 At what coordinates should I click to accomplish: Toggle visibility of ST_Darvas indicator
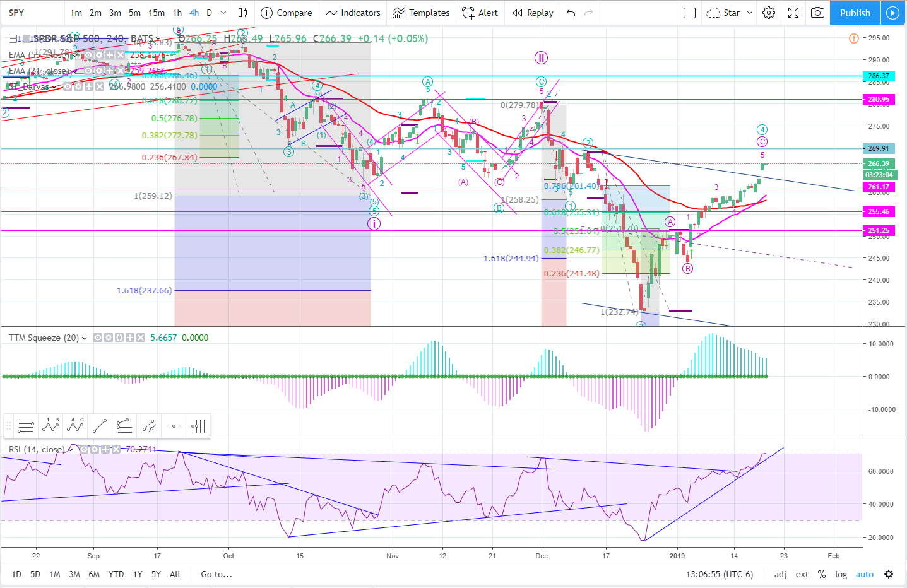coord(68,86)
